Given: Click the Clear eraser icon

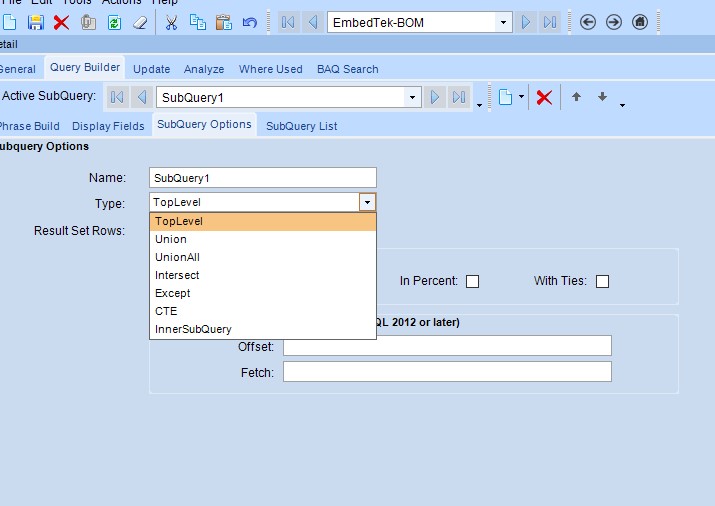Looking at the screenshot, I should tap(140, 22).
